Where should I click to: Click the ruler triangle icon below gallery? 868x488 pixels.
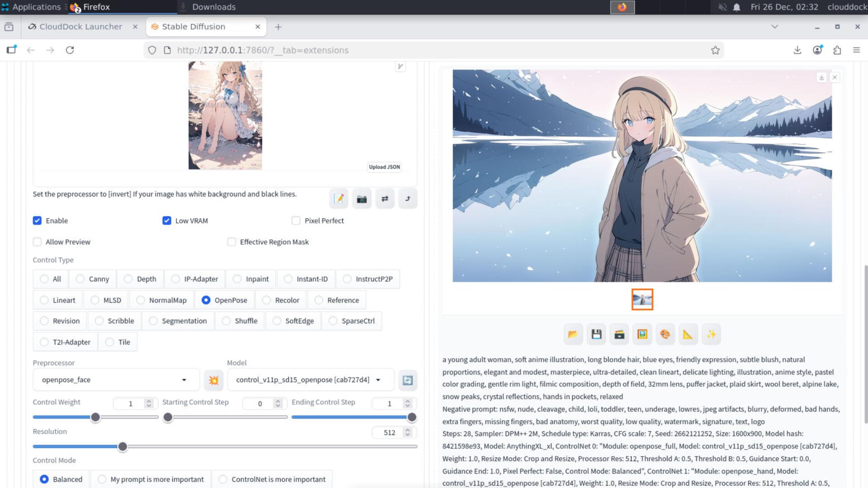tap(688, 334)
